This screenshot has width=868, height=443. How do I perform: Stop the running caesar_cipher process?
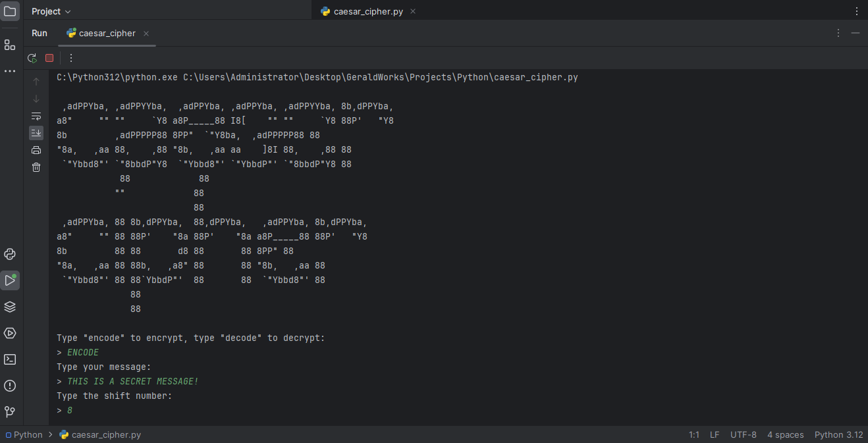coord(49,58)
